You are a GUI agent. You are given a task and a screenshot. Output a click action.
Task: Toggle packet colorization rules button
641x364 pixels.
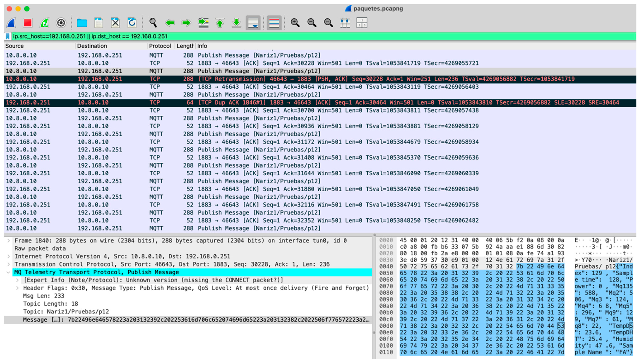tap(274, 23)
